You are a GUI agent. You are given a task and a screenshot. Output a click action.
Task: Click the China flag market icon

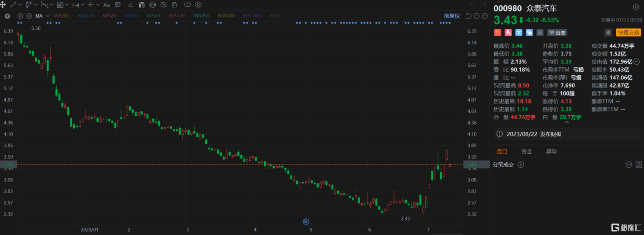[x=497, y=33]
